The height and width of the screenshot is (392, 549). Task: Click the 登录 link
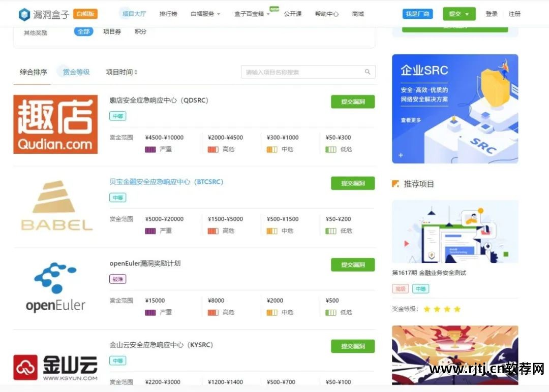pos(492,14)
